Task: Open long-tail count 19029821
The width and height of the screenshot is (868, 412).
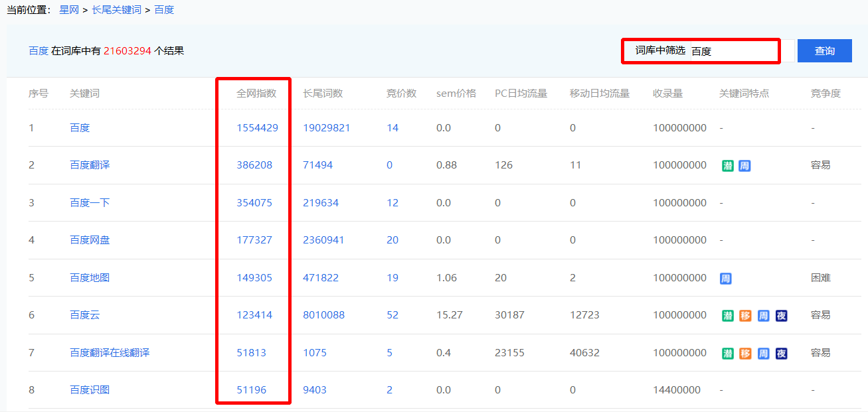Action: (x=327, y=128)
